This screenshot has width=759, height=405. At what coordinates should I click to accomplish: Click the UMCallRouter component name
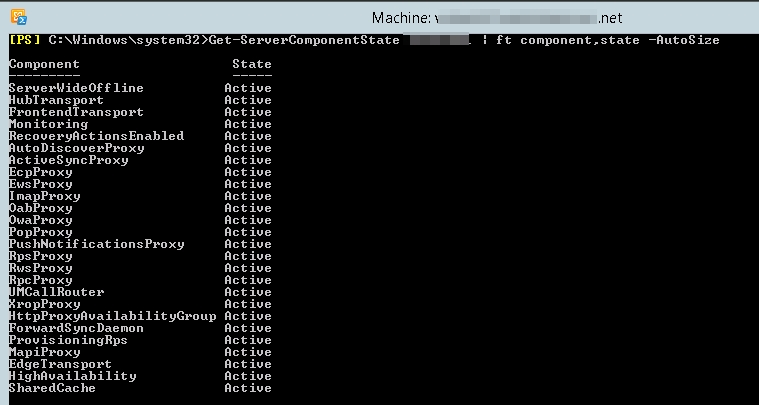click(x=56, y=292)
